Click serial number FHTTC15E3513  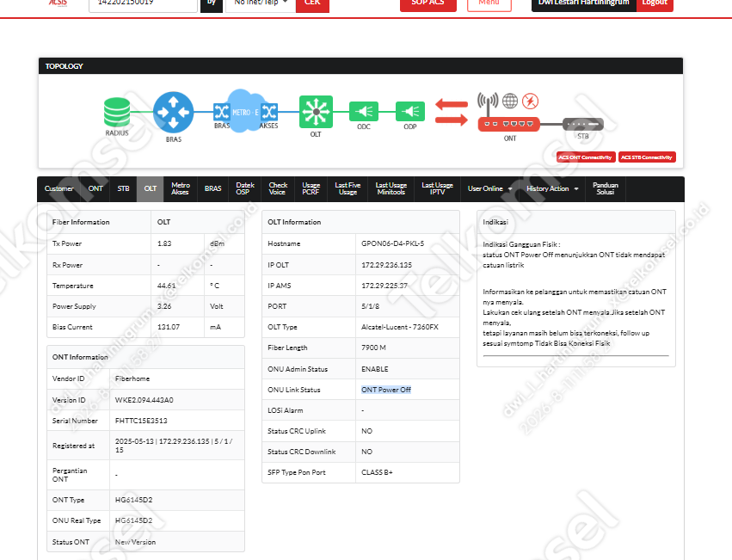click(141, 421)
